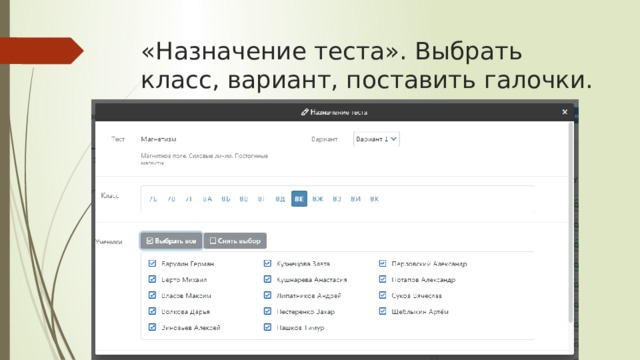
Task: Uncheck Кузнецова Злата
Action: click(x=267, y=263)
